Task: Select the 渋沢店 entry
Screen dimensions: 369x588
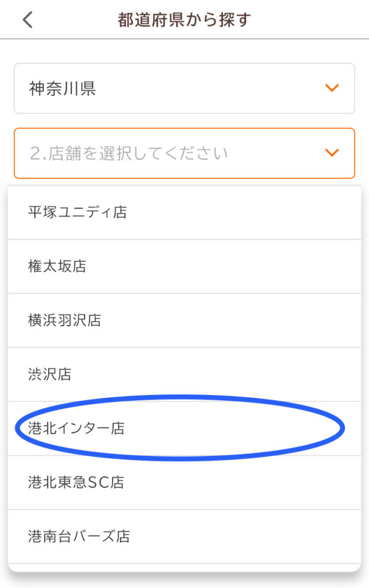Action: coord(184,374)
